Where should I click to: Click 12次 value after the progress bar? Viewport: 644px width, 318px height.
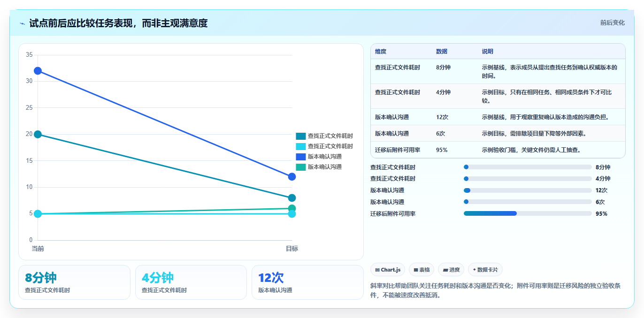click(x=601, y=190)
